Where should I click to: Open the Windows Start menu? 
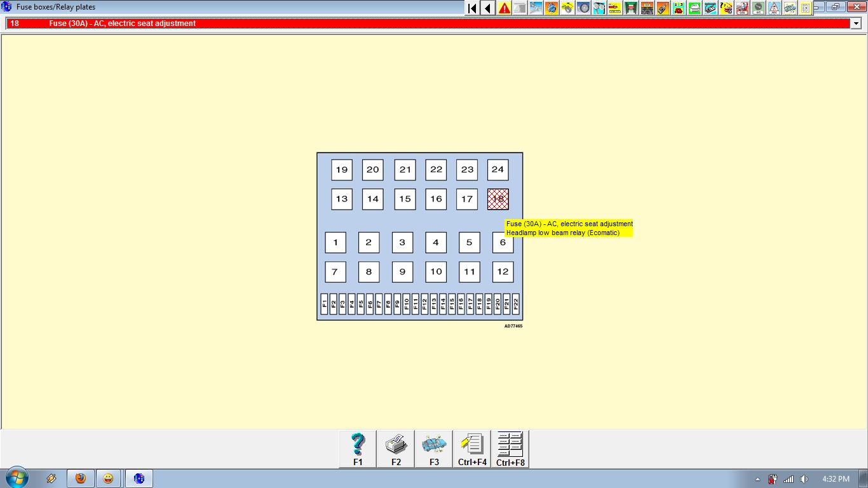point(17,478)
